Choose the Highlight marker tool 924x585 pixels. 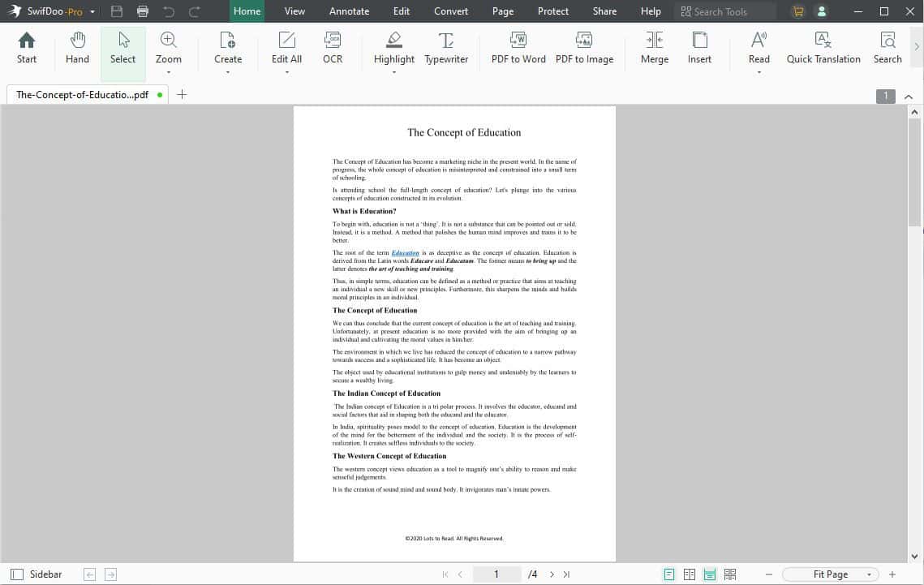coord(393,49)
